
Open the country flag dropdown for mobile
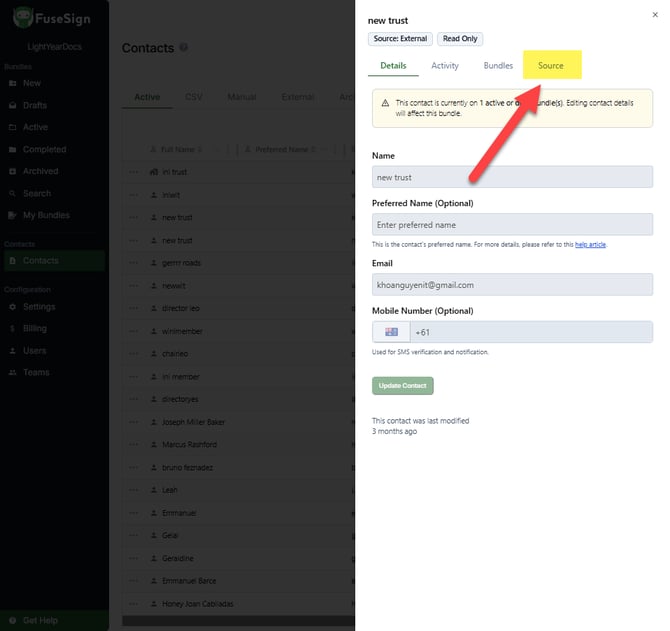pyautogui.click(x=391, y=332)
